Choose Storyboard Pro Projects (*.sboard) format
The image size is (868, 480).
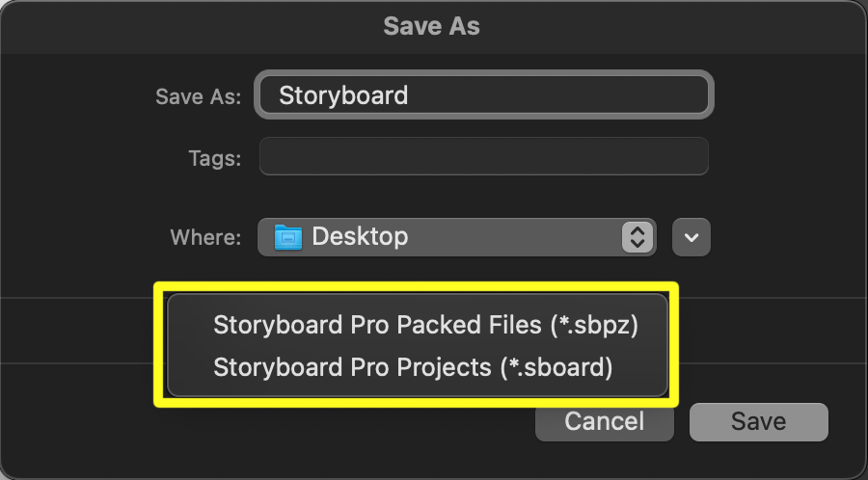point(413,367)
